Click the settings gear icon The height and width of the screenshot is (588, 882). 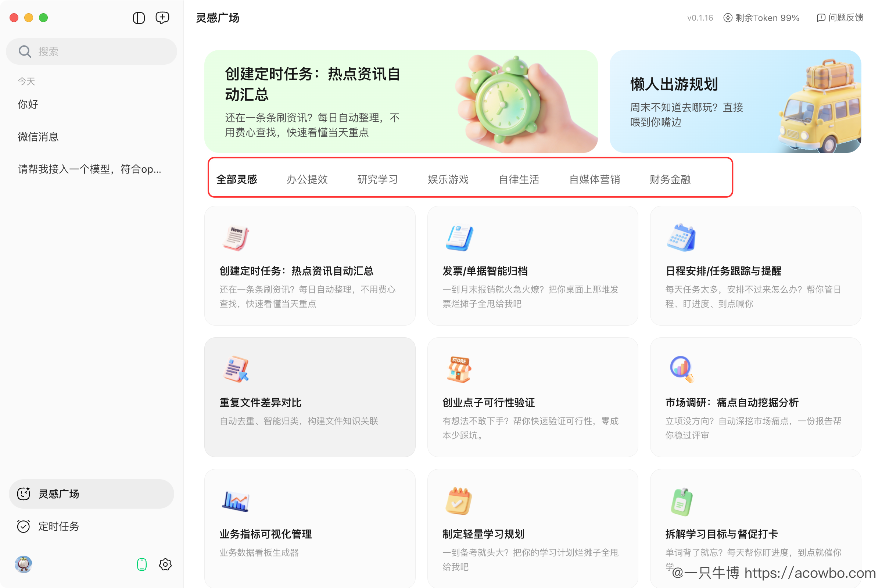(165, 564)
